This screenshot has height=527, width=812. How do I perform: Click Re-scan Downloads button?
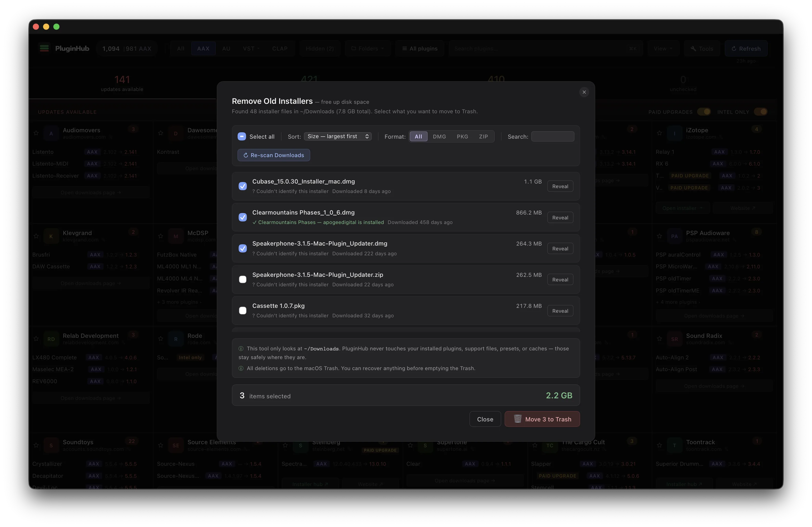pos(274,155)
